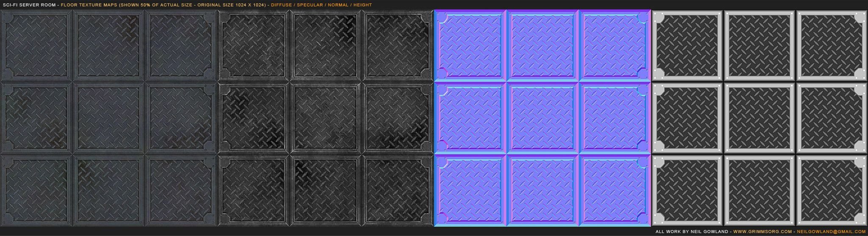This screenshot has width=868, height=236.
Task: Select the top-left tile of the height map
Action: click(687, 45)
